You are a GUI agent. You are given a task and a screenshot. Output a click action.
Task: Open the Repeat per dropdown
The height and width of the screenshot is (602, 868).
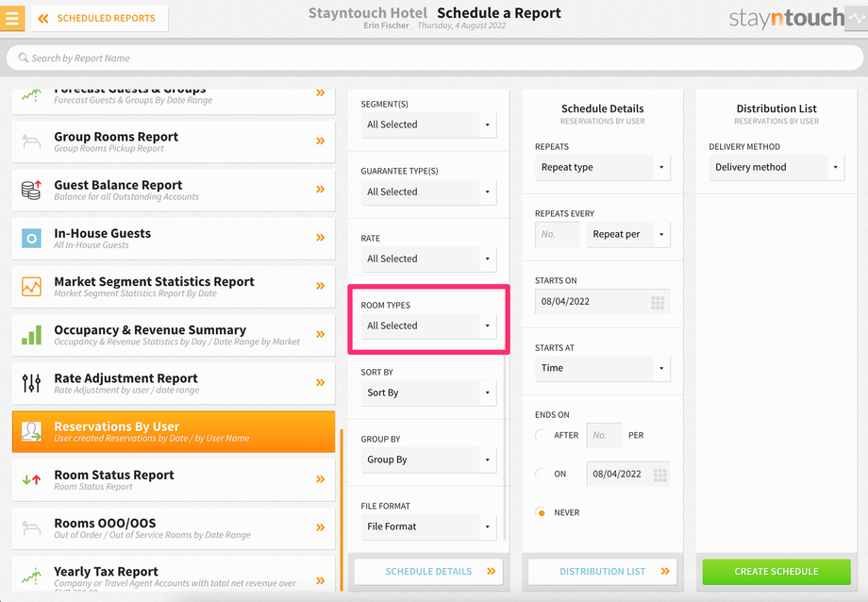tap(628, 234)
